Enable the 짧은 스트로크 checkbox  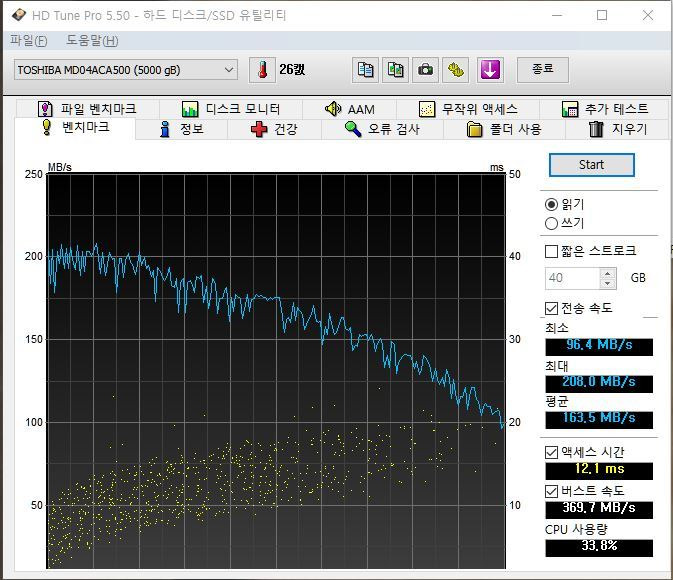click(551, 251)
